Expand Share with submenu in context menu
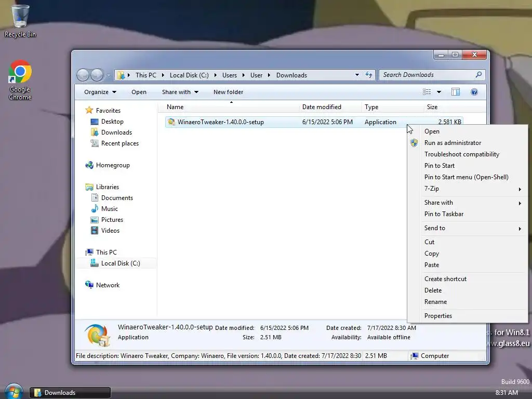The width and height of the screenshot is (532, 399). click(x=468, y=203)
